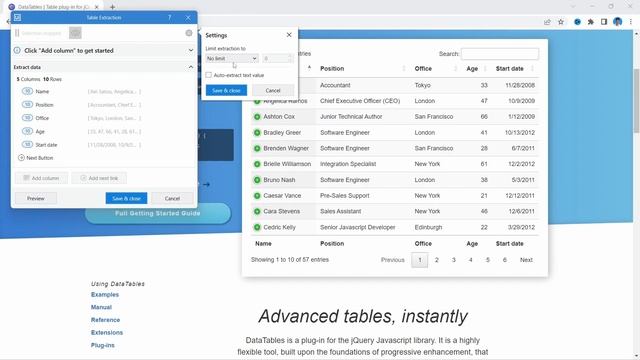Click the blue extension icon in browser toolbar
The height and width of the screenshot is (360, 640).
pyautogui.click(x=577, y=22)
